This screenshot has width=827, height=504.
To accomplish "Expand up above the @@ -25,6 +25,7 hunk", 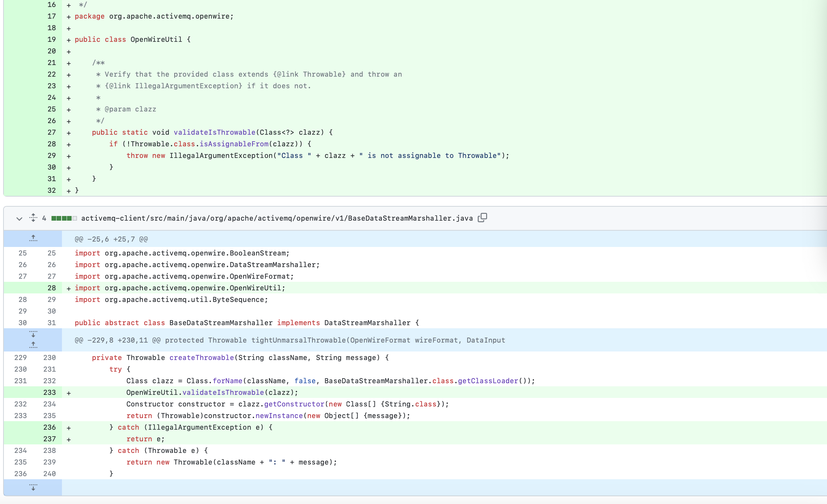I will 33,238.
